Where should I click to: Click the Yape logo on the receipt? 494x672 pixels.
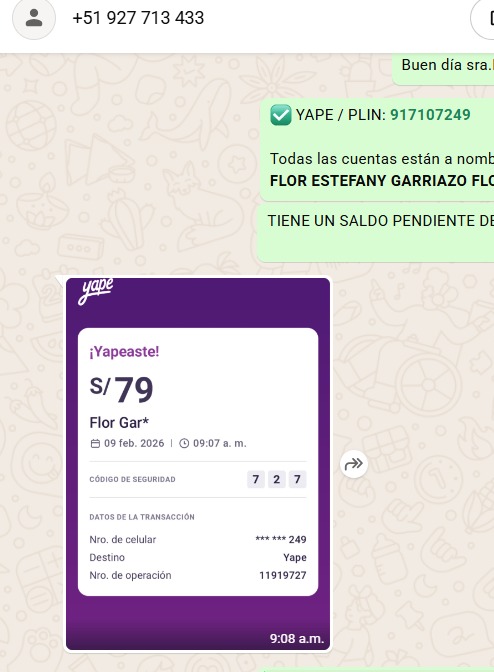point(96,291)
